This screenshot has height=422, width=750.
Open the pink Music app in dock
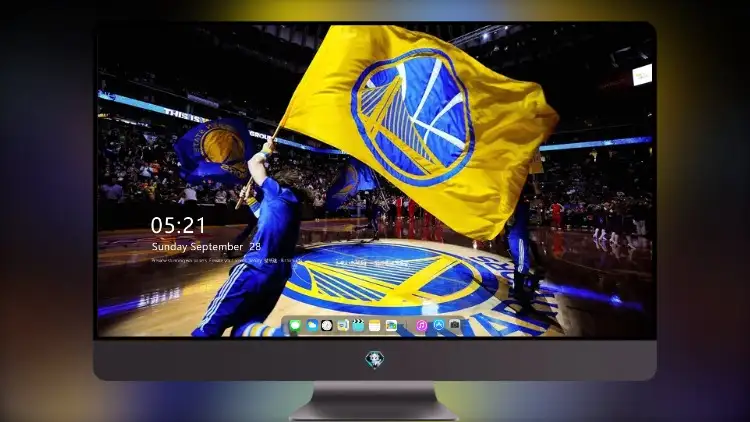point(421,326)
